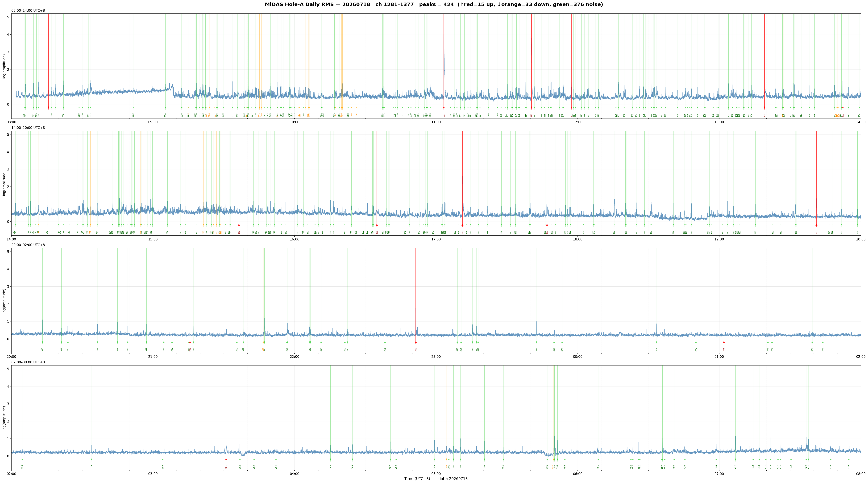Click the 21:00 time tick label

[153, 356]
